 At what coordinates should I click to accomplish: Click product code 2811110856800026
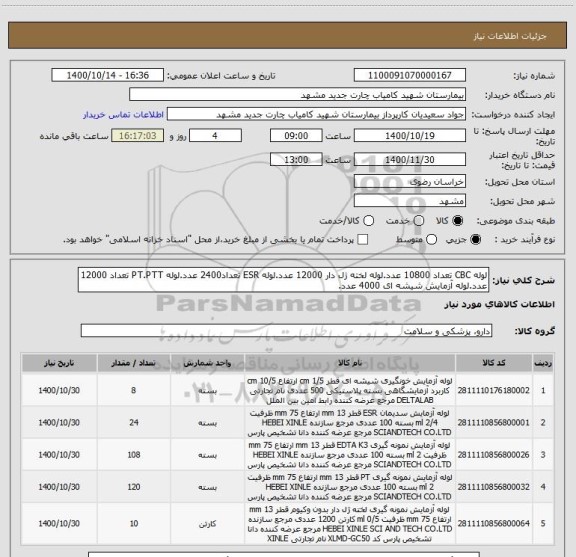tap(494, 454)
